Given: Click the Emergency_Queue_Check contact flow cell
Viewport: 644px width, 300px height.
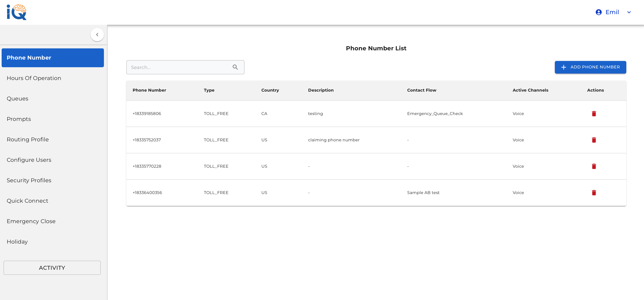Looking at the screenshot, I should [x=435, y=114].
